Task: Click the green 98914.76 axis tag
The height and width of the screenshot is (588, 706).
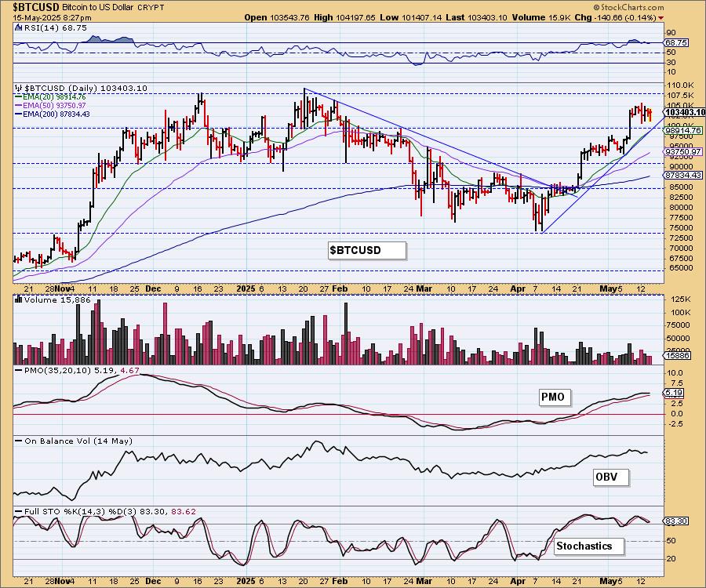Action: [683, 130]
